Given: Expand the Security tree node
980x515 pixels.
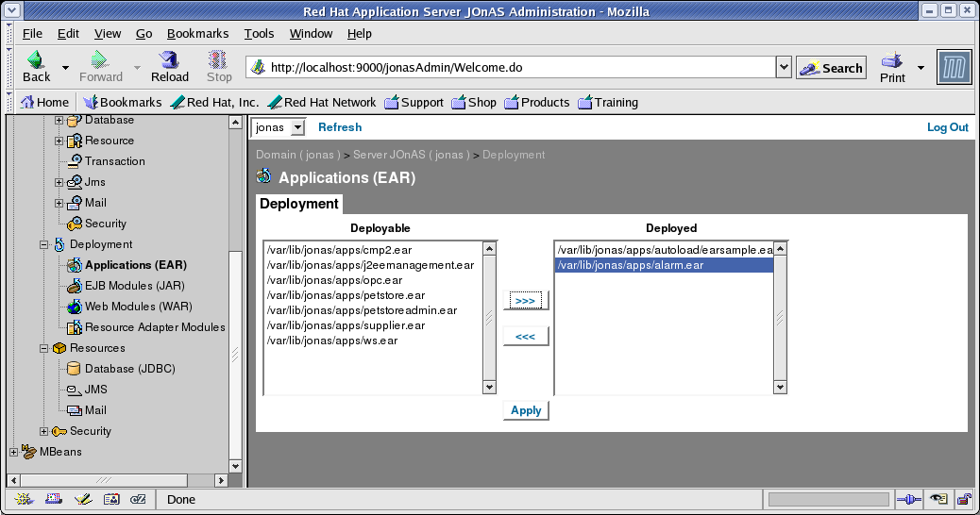Looking at the screenshot, I should pos(43,431).
